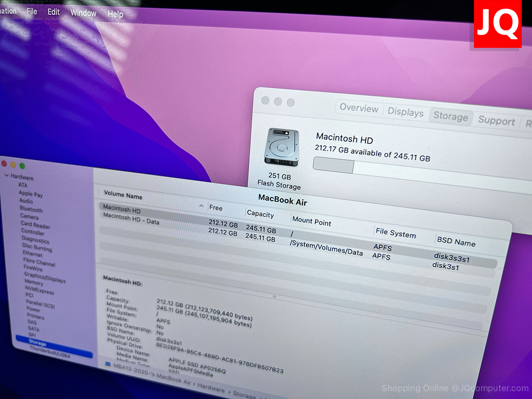The width and height of the screenshot is (532, 399).
Task: Select Memory in the sidebar
Action: (x=34, y=282)
